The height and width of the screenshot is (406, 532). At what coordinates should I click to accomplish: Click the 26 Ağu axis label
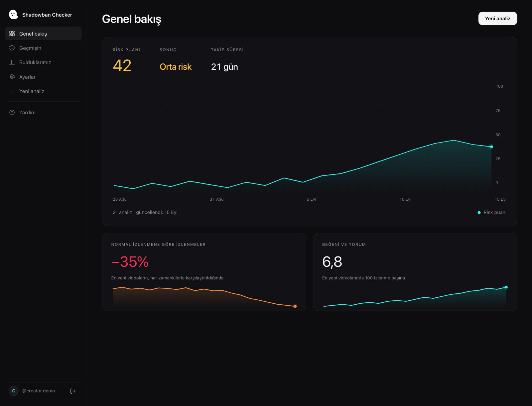(120, 199)
